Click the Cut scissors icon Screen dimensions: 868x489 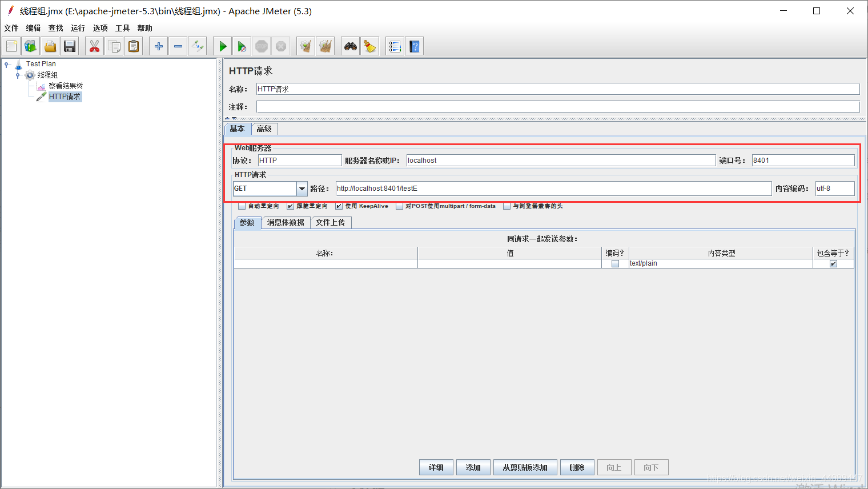click(95, 46)
